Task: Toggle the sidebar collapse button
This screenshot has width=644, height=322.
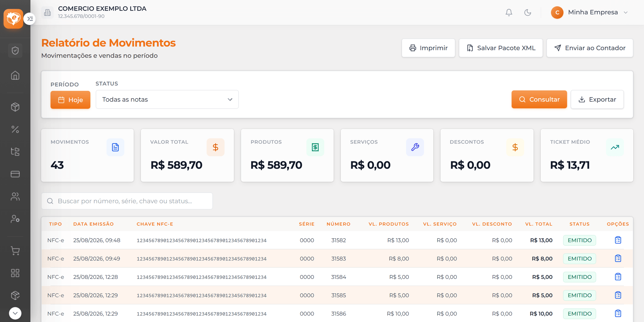Action: coord(30,19)
